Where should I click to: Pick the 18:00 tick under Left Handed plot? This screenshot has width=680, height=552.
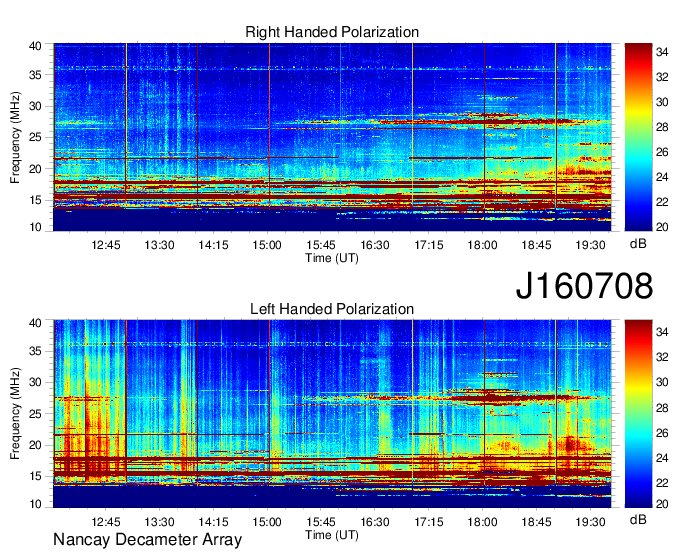coord(482,522)
